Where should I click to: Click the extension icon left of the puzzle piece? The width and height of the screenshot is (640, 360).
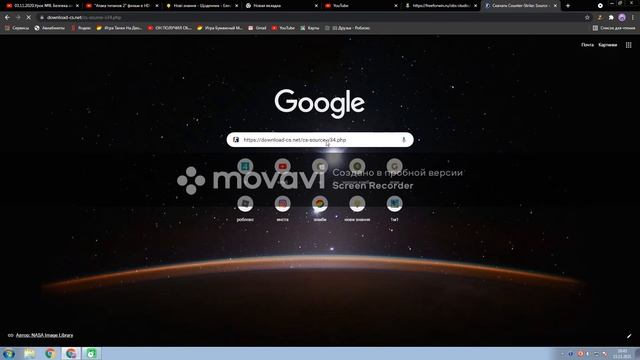click(x=600, y=18)
